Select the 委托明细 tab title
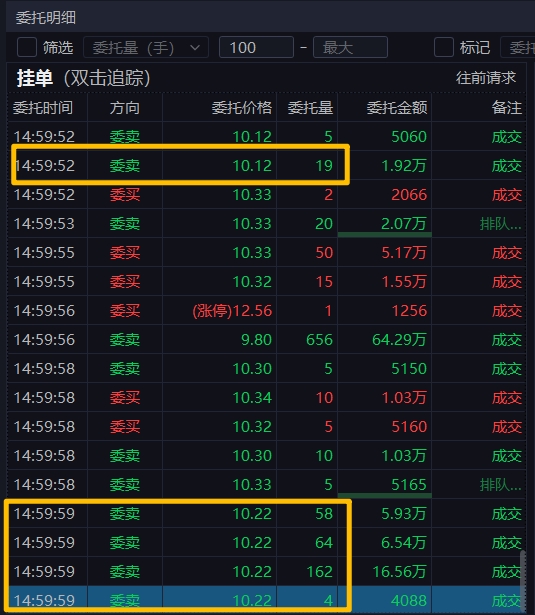This screenshot has height=615, width=535. click(45, 18)
